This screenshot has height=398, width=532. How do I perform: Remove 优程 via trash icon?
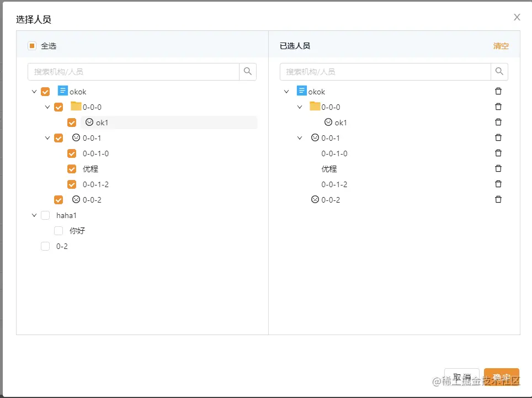pyautogui.click(x=498, y=168)
